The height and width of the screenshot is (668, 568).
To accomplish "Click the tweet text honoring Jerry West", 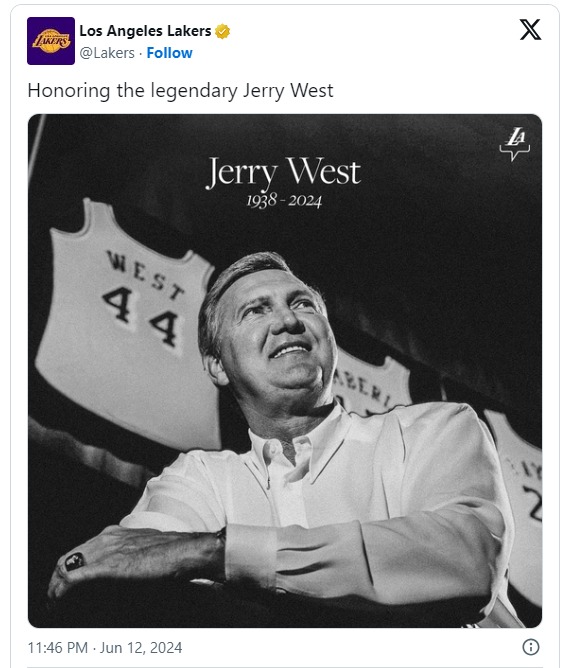I will click(x=180, y=91).
